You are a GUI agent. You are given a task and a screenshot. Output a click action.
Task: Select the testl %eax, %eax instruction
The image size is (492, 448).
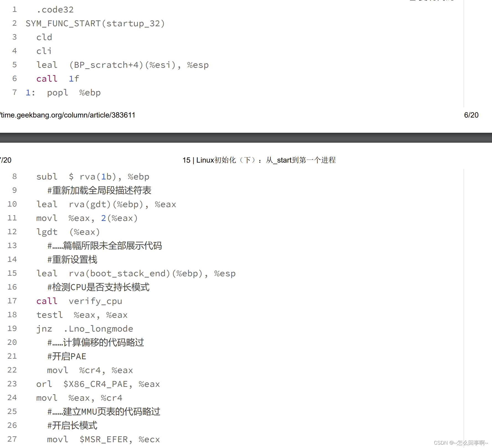coord(82,315)
